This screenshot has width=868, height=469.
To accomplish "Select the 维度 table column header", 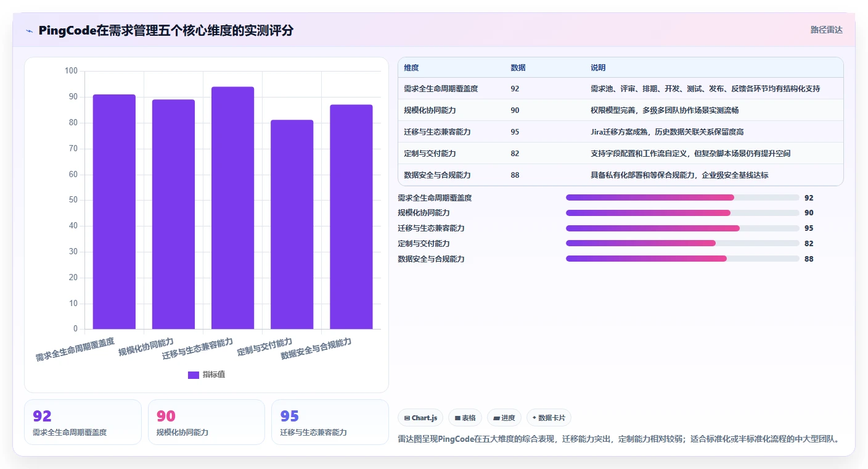I will coord(411,68).
